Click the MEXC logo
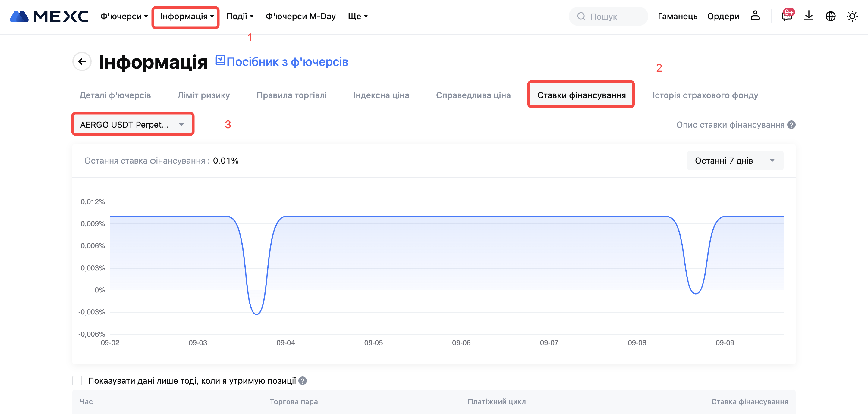Viewport: 868px width, 415px height. pos(49,16)
